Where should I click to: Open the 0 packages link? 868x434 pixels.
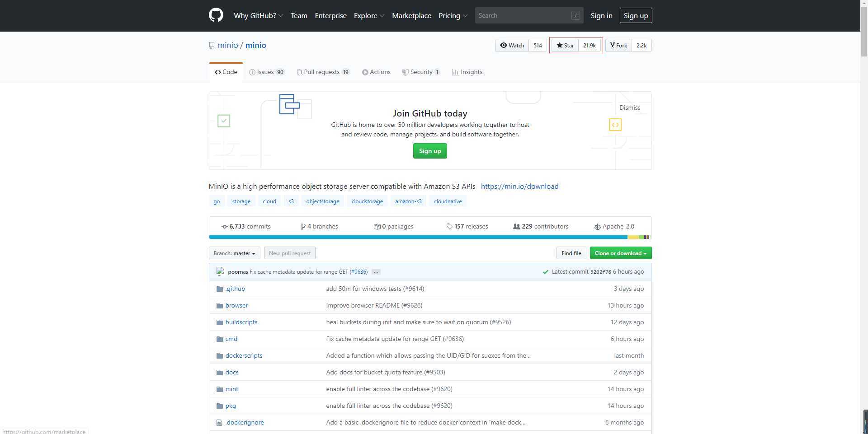tap(393, 226)
